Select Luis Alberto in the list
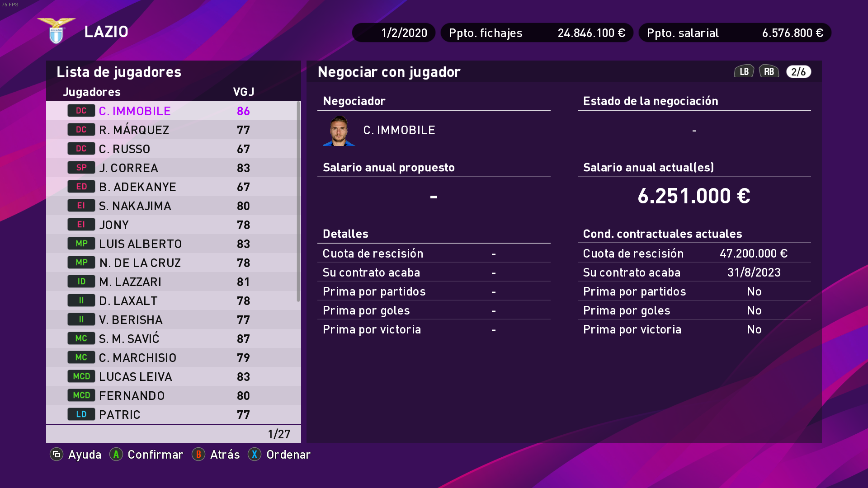 (x=140, y=244)
